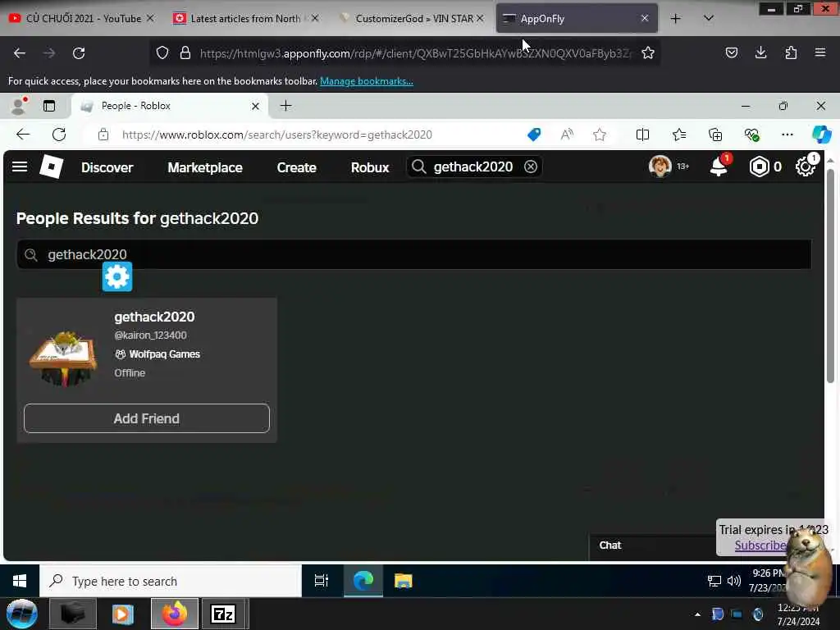Open Edge profile icon
The image size is (840, 630).
pos(19,106)
